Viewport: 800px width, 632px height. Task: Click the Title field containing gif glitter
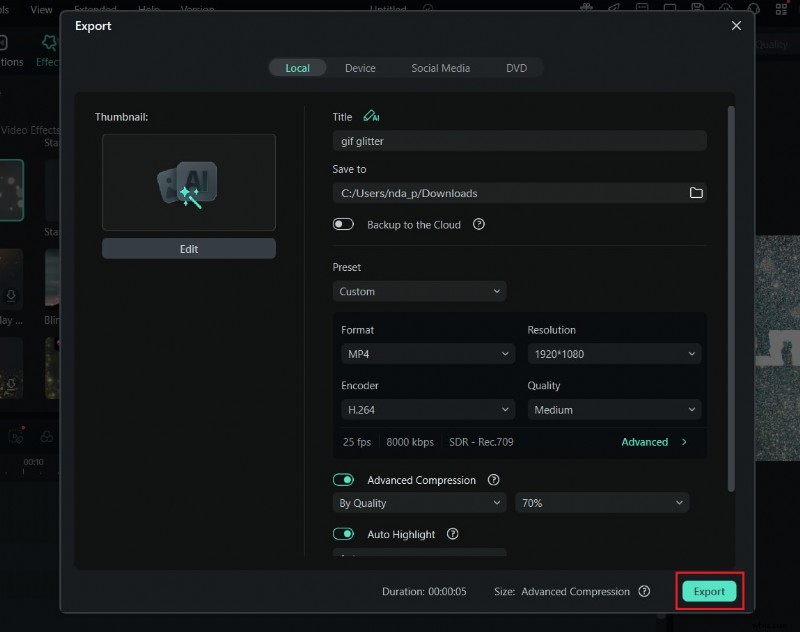[x=519, y=141]
